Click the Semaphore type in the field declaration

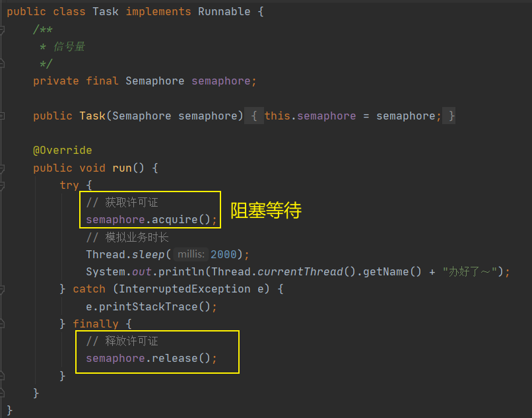154,81
